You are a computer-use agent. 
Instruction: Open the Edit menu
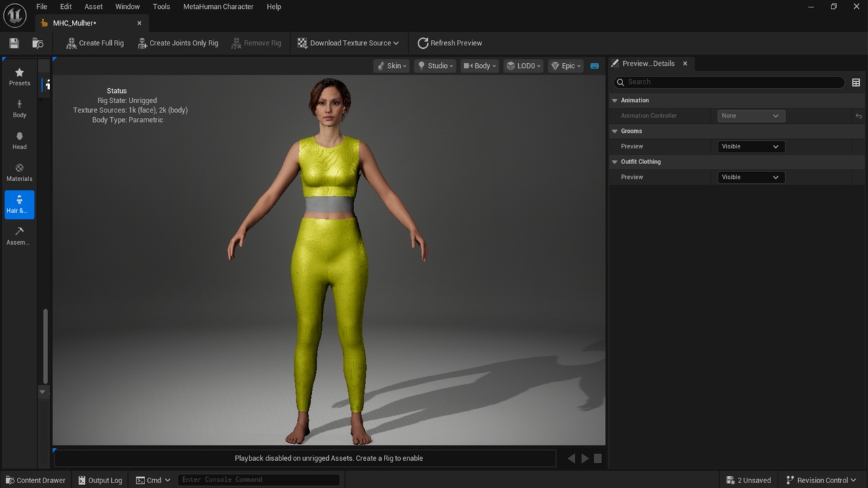[66, 7]
